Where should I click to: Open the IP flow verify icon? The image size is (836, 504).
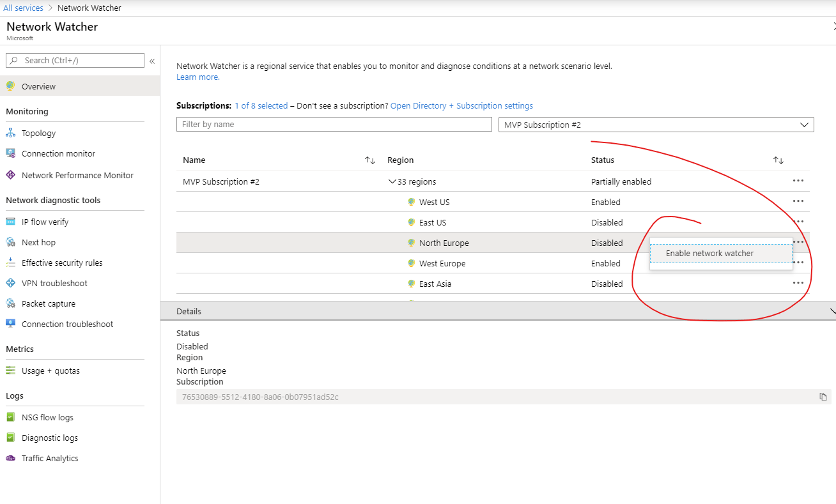pyautogui.click(x=10, y=222)
